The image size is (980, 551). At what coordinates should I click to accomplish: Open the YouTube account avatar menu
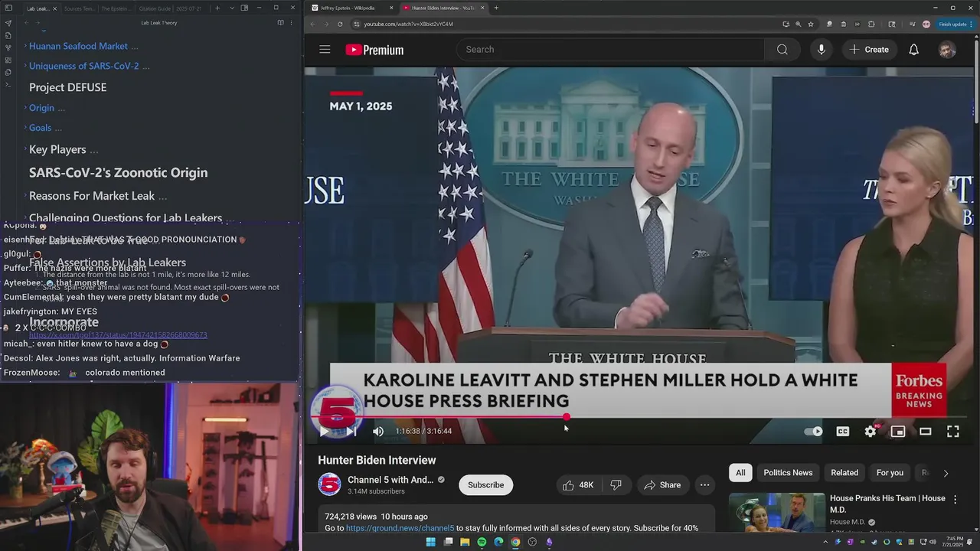point(947,50)
